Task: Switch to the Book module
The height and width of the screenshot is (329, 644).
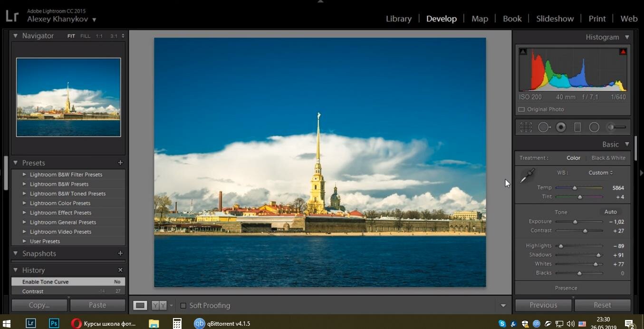Action: click(x=512, y=19)
